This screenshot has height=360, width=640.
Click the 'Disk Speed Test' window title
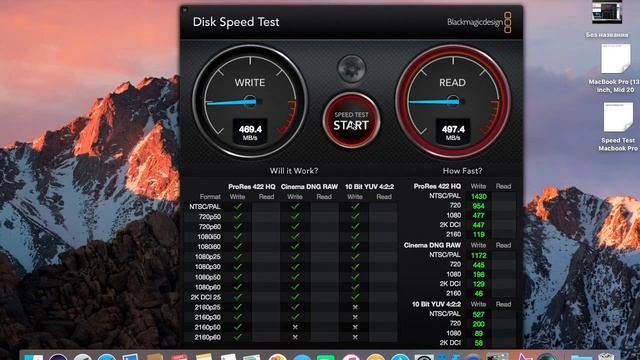[236, 22]
